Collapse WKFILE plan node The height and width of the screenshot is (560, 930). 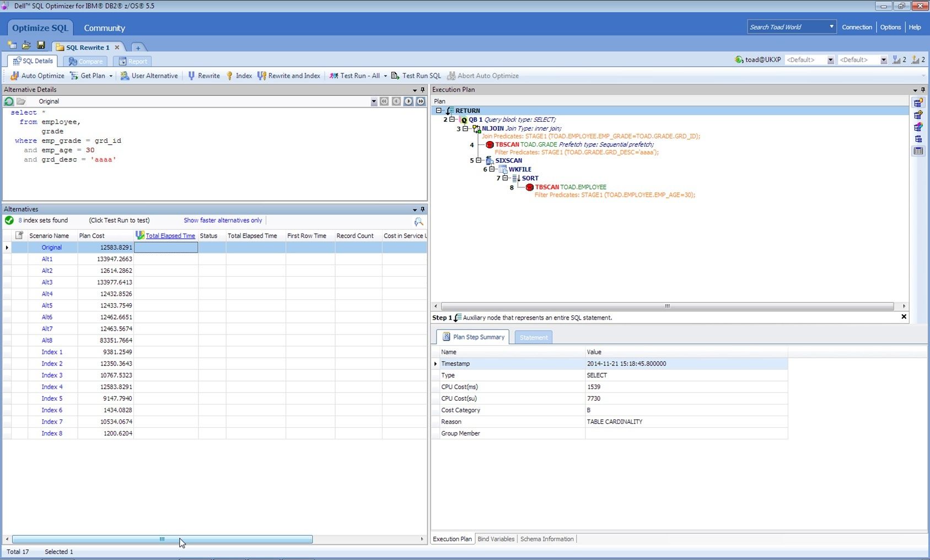(492, 169)
